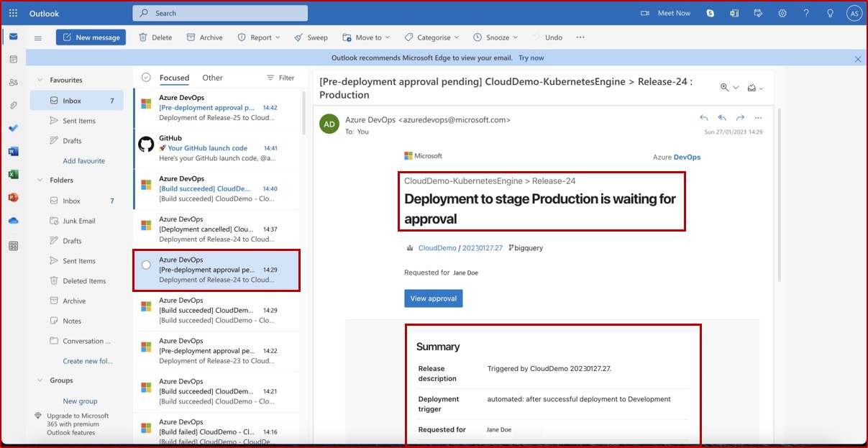The width and height of the screenshot is (868, 448).
Task: Collapse the Folders section
Action: (x=41, y=180)
